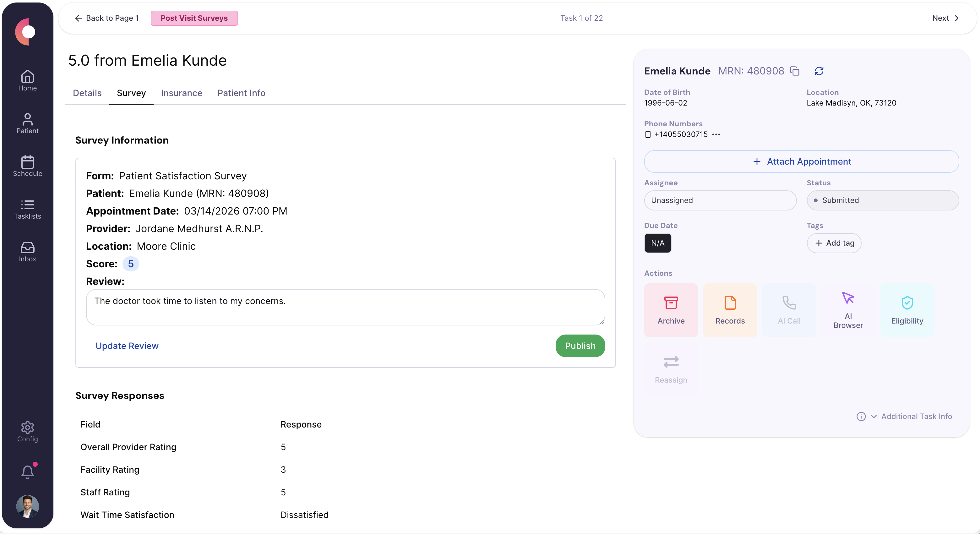This screenshot has height=534, width=980.
Task: Publish the survey review
Action: (x=580, y=345)
